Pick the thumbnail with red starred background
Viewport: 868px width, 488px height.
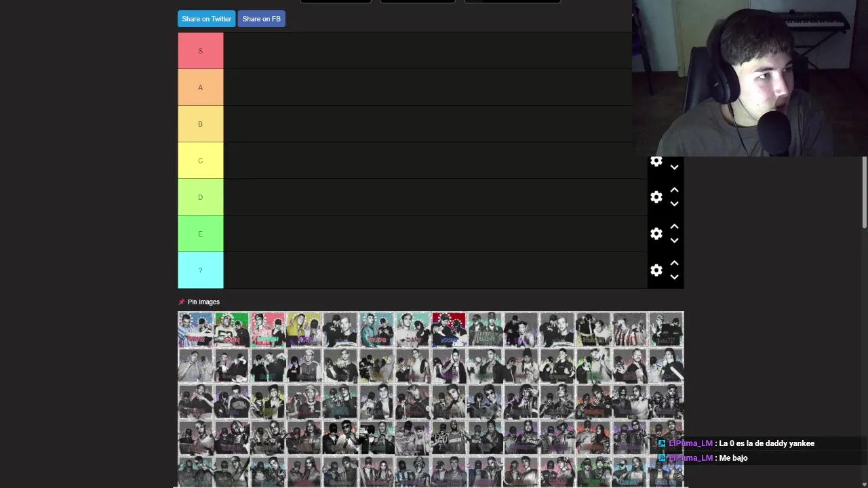pos(449,329)
